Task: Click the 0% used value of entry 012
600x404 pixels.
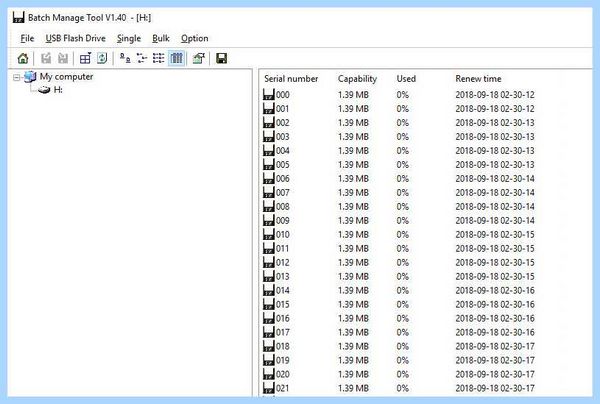Action: coord(403,262)
